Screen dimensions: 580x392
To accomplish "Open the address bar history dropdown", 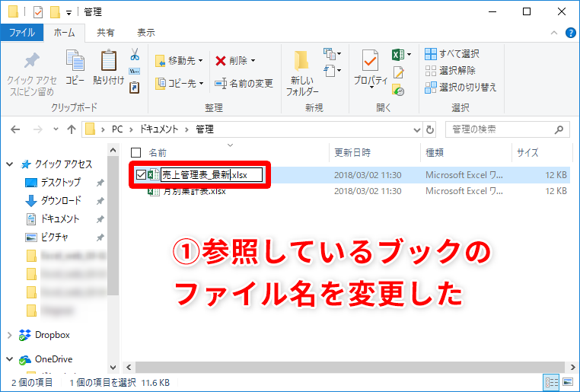I will pos(417,129).
